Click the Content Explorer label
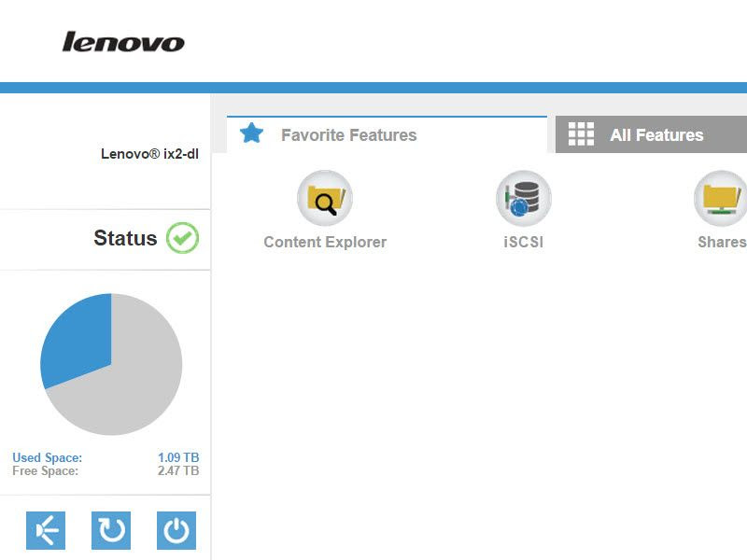747x560 pixels. tap(325, 242)
